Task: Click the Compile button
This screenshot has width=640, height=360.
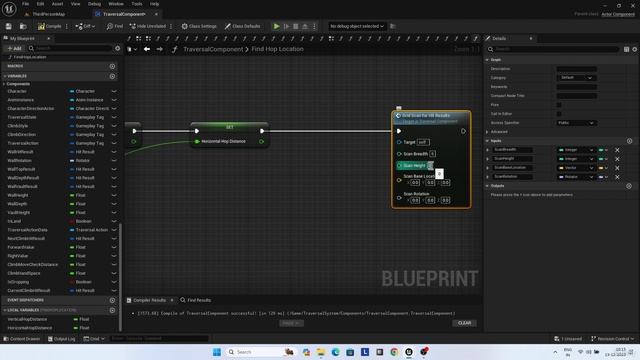Action: (x=49, y=26)
